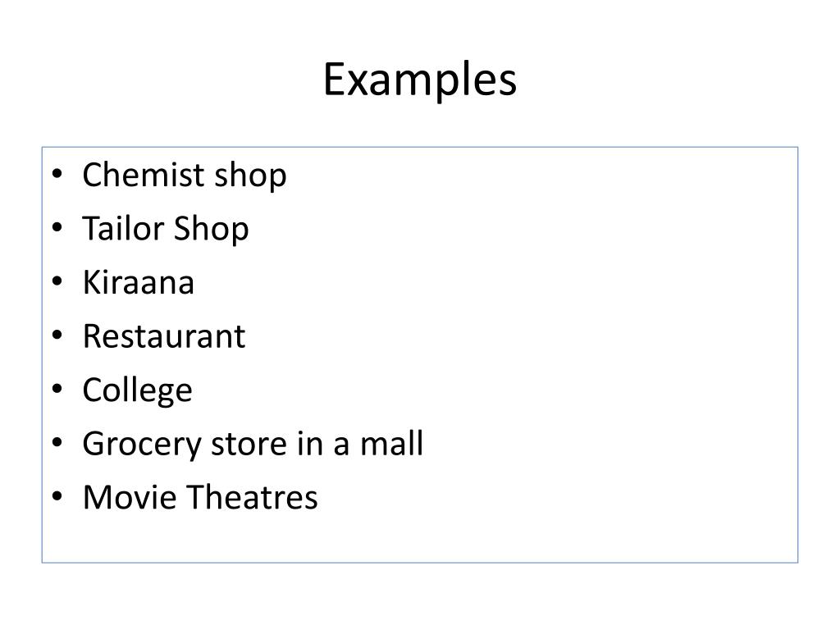Click the bullet before Grocery store line
The width and height of the screenshot is (840, 630).
coord(57,442)
